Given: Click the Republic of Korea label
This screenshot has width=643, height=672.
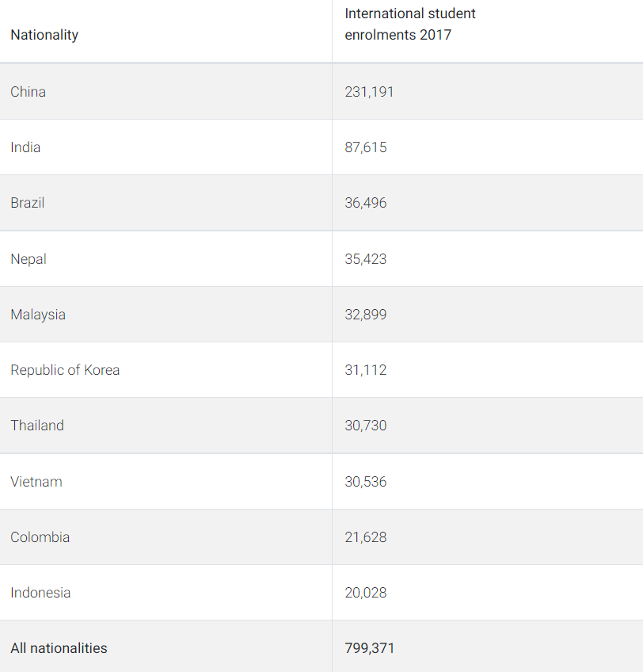Looking at the screenshot, I should tap(65, 370).
